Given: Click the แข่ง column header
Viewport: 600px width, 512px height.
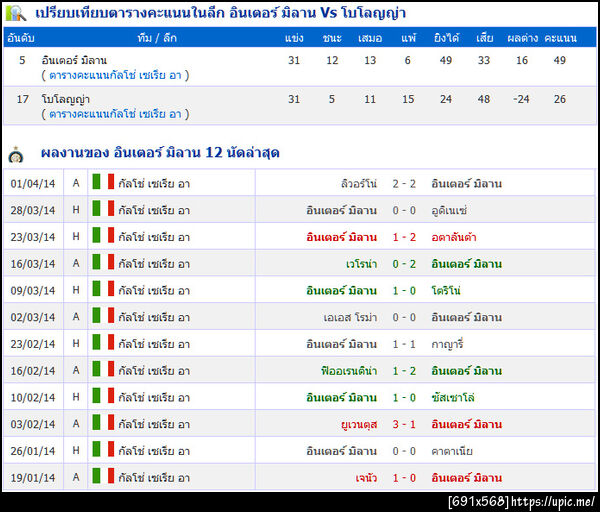Looking at the screenshot, I should 294,38.
